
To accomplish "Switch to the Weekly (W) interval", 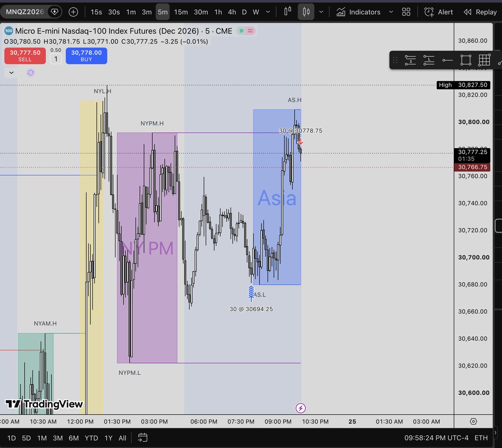I will tap(256, 12).
